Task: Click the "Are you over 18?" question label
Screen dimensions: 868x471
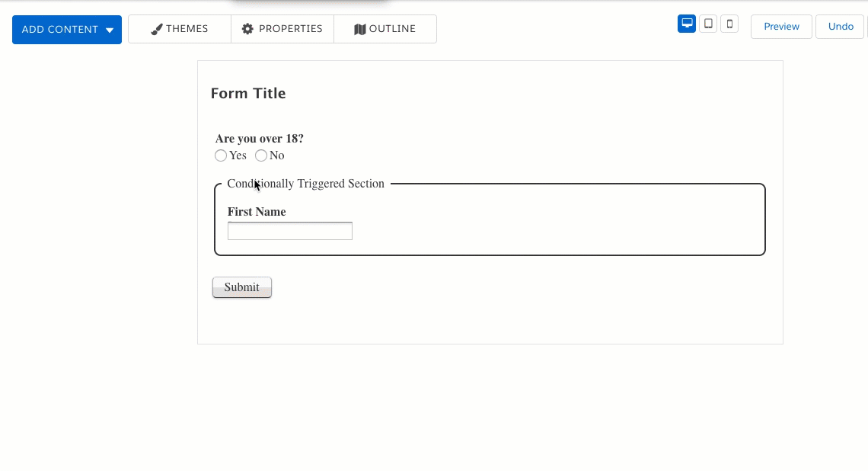Action: 260,139
